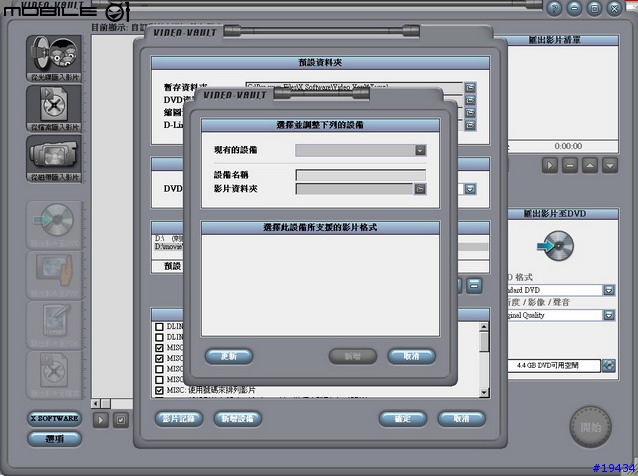Click the 影片資料夾 path field

354,189
